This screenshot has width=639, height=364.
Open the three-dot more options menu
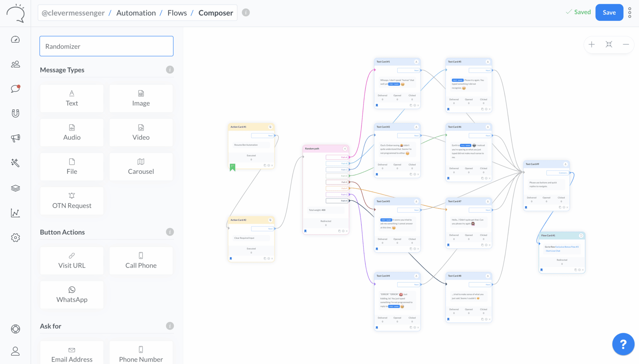(x=630, y=13)
